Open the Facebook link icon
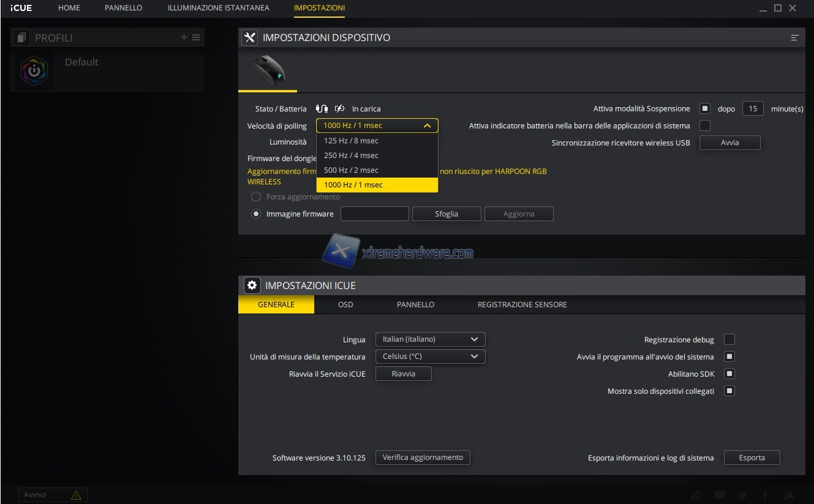The width and height of the screenshot is (814, 504). pos(765,495)
